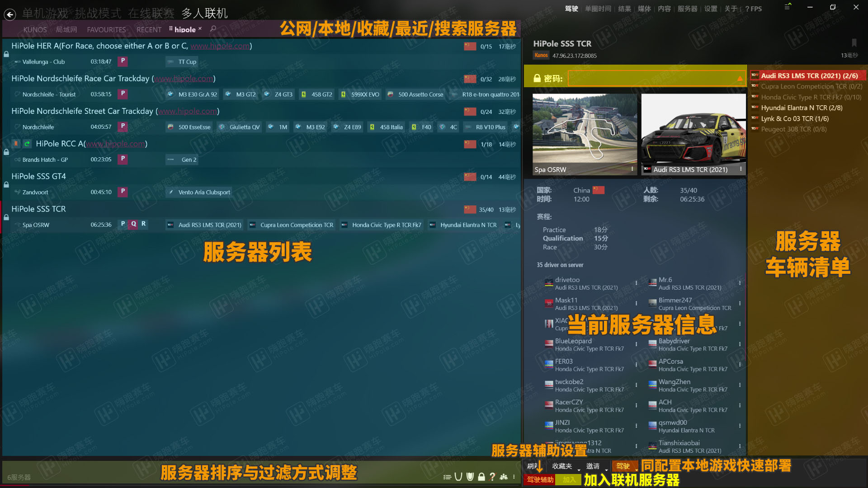Click the refresh icon on HiPole RCC A
The image size is (868, 488).
pos(27,144)
